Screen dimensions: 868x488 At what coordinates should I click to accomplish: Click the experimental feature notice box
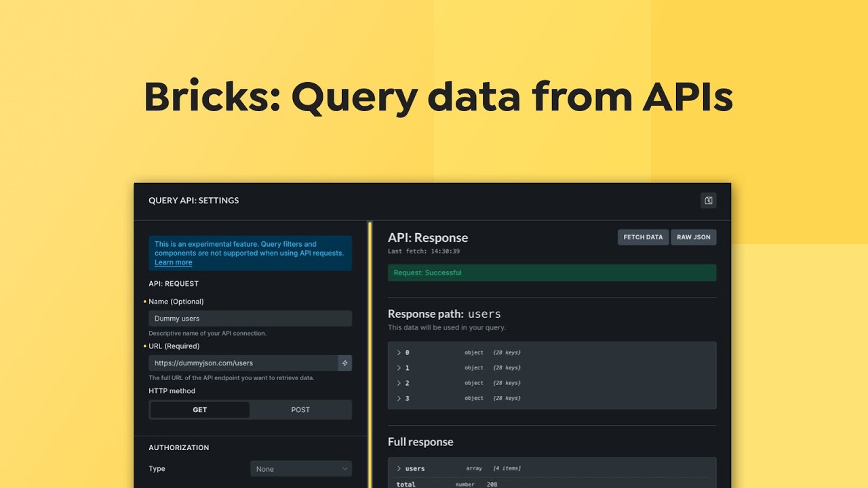click(x=250, y=253)
